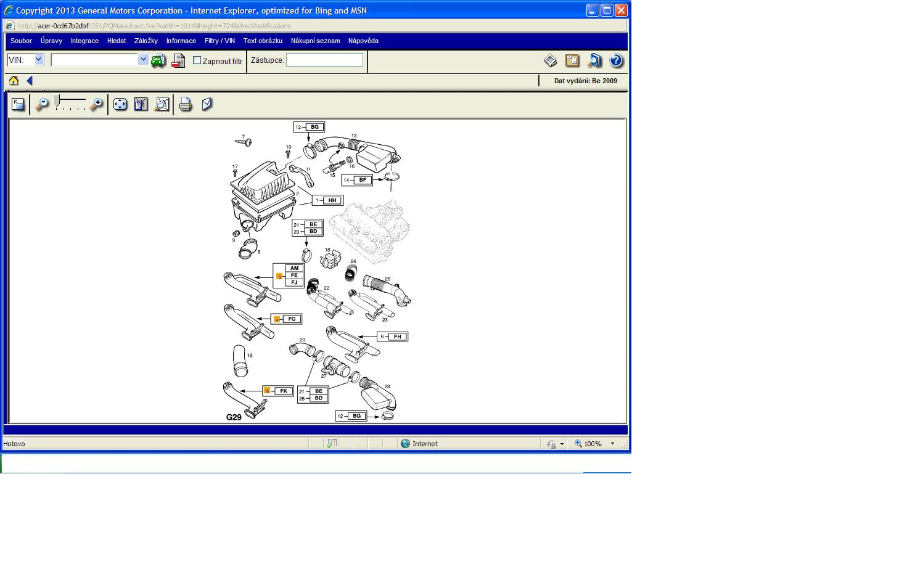Open the Filtry / VIN menu
The image size is (899, 588).
pos(220,41)
